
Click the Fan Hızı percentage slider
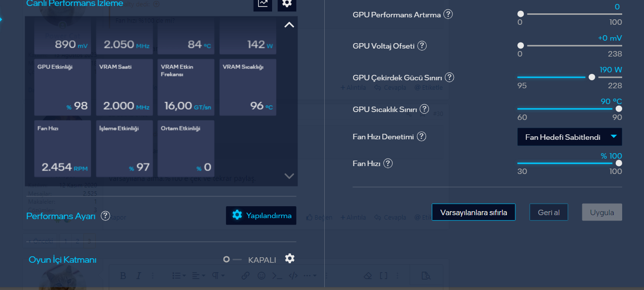click(570, 163)
